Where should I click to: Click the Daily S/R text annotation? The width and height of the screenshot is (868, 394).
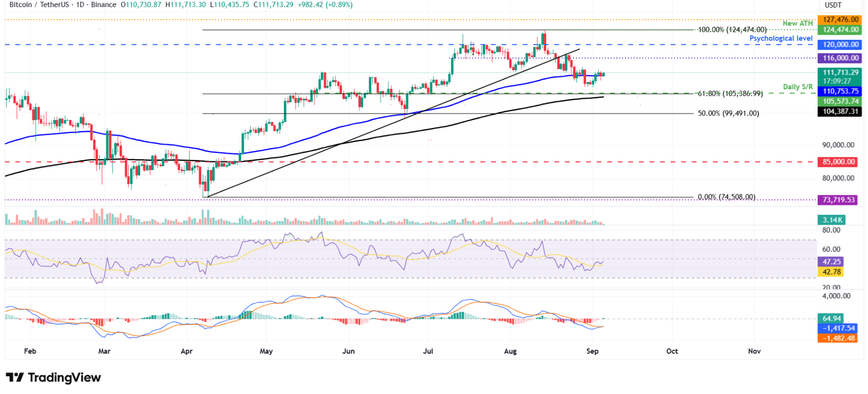797,87
